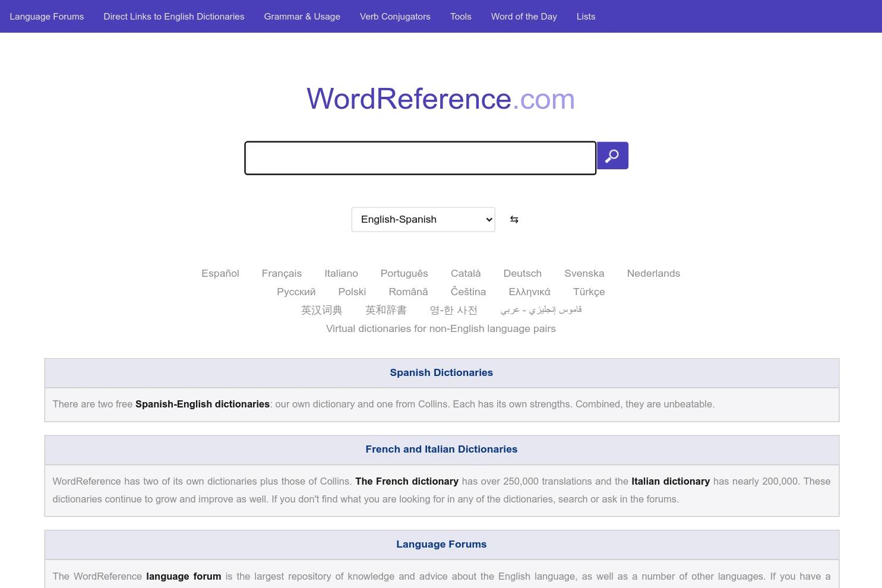The width and height of the screenshot is (882, 588).
Task: Switch site language to Italiano
Action: (x=341, y=273)
